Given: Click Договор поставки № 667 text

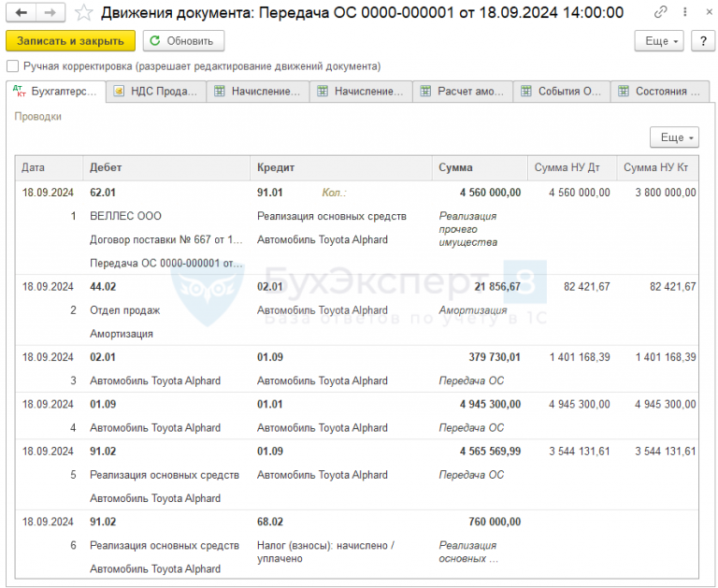Looking at the screenshot, I should [x=166, y=240].
